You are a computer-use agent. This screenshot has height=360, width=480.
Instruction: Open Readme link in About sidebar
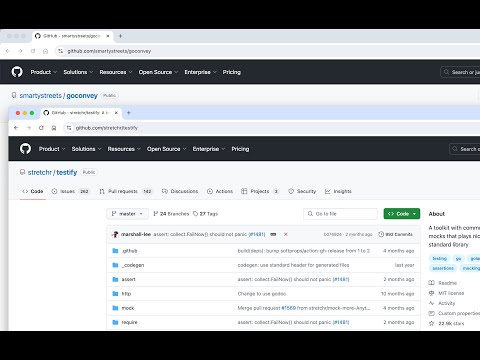pyautogui.click(x=443, y=283)
